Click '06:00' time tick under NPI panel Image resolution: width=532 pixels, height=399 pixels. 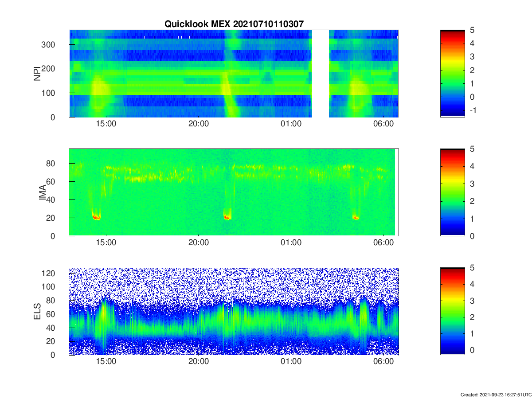(x=383, y=125)
